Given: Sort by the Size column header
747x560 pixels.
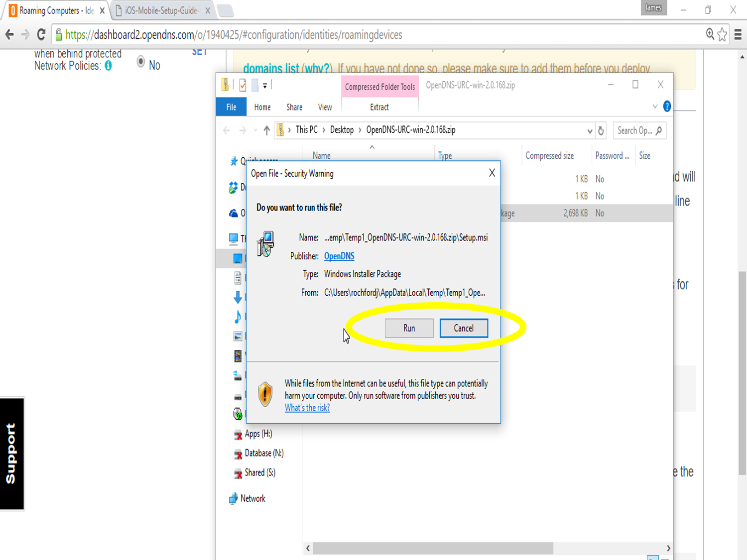Looking at the screenshot, I should pos(645,156).
